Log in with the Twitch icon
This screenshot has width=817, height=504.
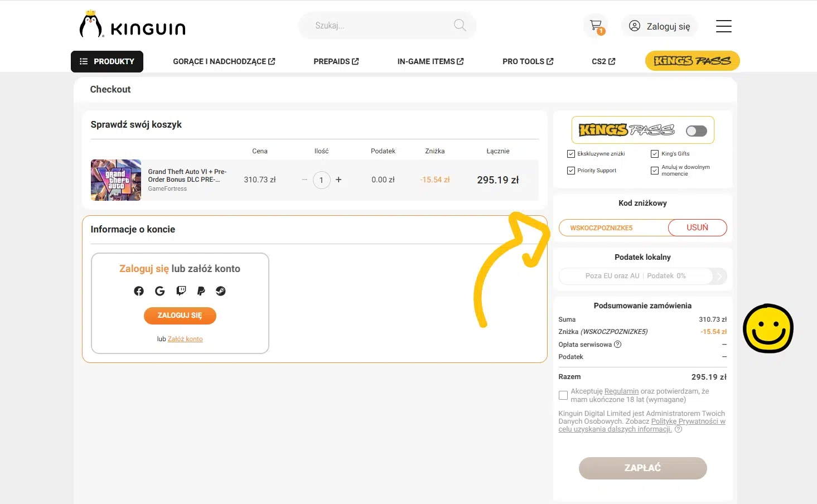[x=181, y=290]
